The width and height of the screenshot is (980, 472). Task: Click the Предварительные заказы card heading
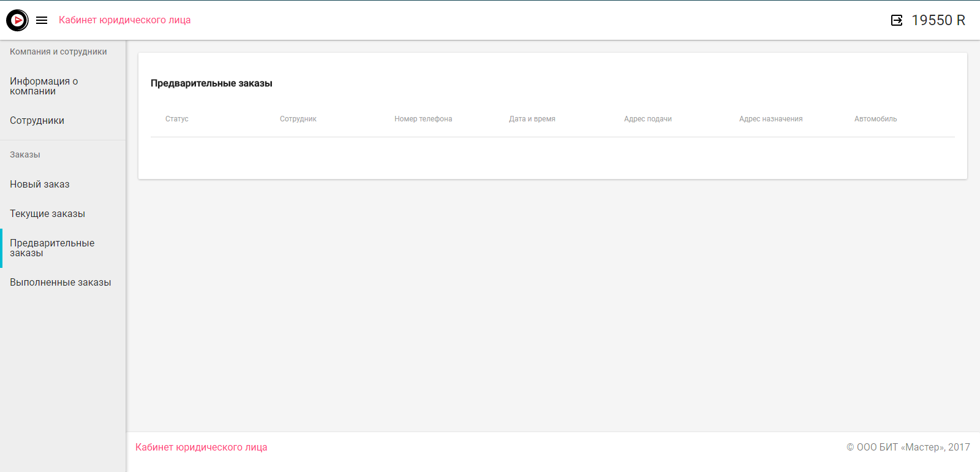[211, 83]
